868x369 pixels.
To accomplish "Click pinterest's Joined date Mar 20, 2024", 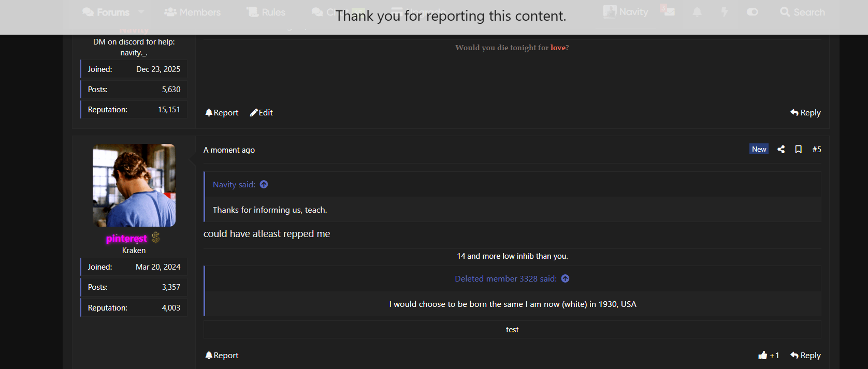I will click(x=158, y=267).
